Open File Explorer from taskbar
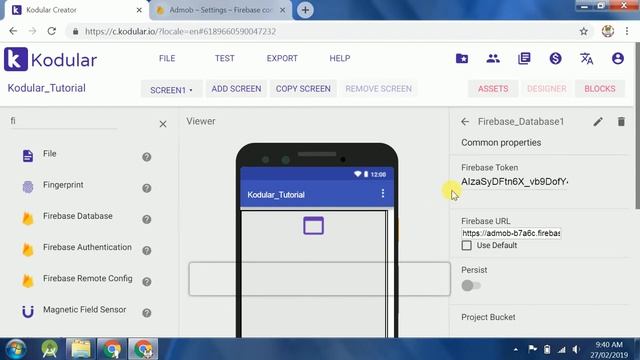The height and width of the screenshot is (360, 640). 81,349
